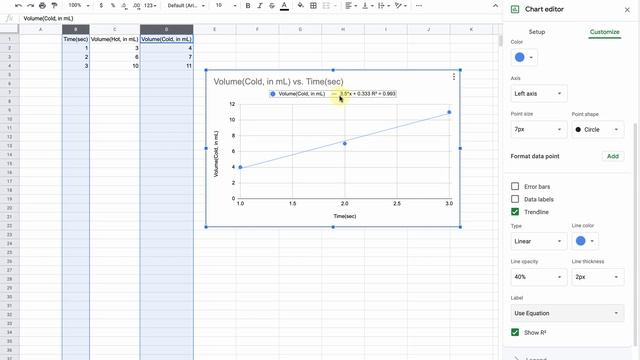Open the Label Use Equation dropdown
Image resolution: width=640 pixels, height=360 pixels.
click(x=567, y=313)
